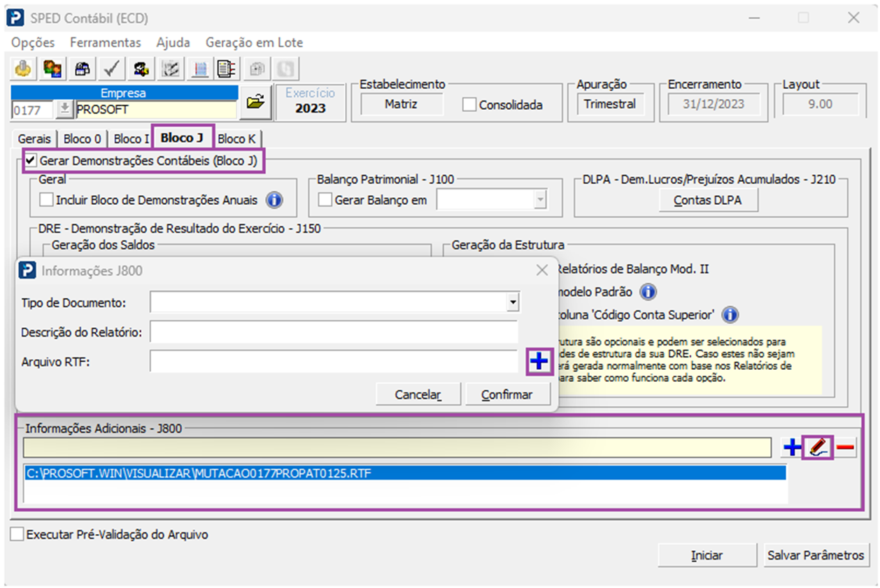Click the checkmark validation toolbar icon
Screen dimensions: 880x588
click(x=111, y=69)
